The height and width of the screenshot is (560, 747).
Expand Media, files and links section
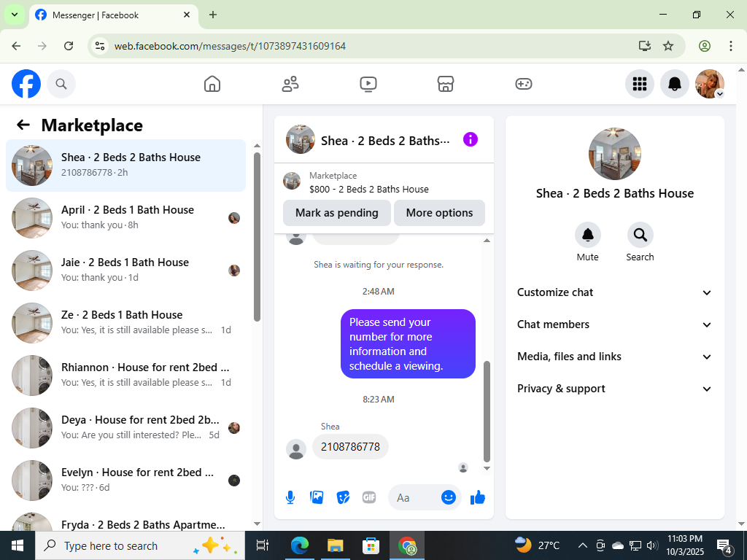coord(614,357)
